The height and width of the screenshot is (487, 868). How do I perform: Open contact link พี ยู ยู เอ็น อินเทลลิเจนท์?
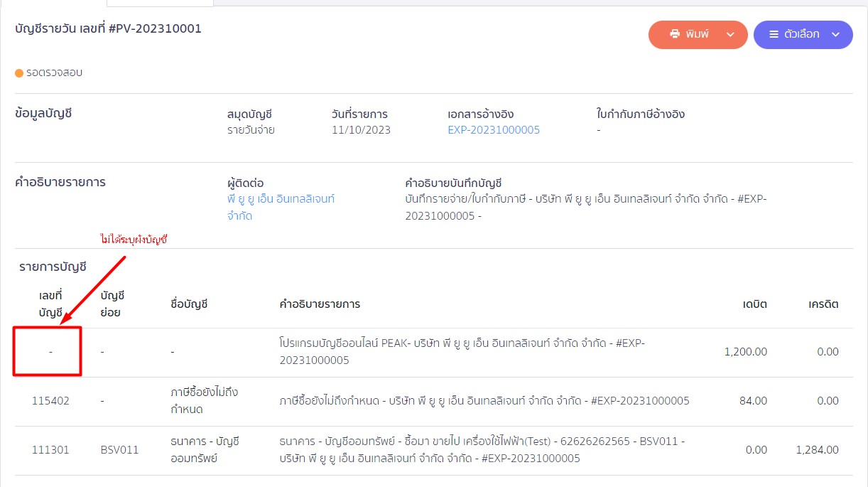click(281, 199)
